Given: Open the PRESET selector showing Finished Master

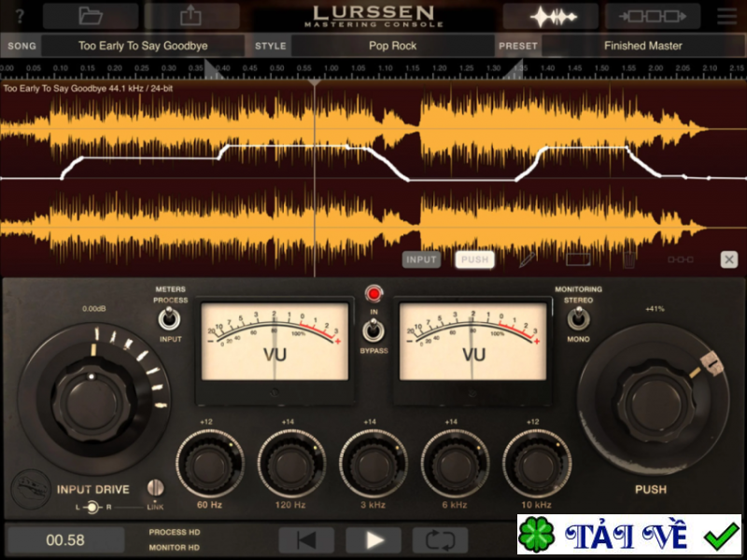Looking at the screenshot, I should click(643, 45).
